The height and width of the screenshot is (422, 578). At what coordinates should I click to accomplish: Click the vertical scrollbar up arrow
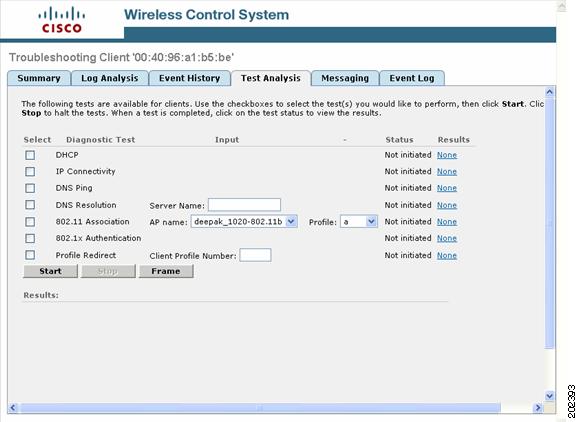tap(550, 92)
